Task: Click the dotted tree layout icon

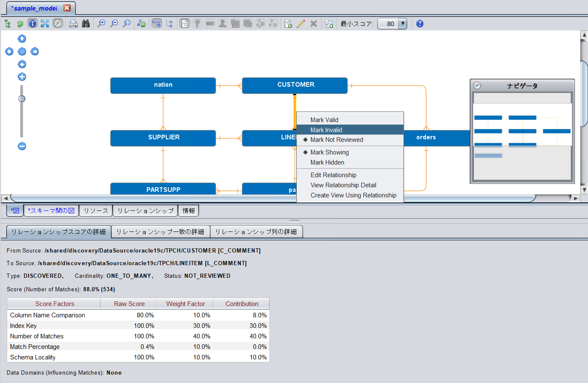Action: [169, 24]
